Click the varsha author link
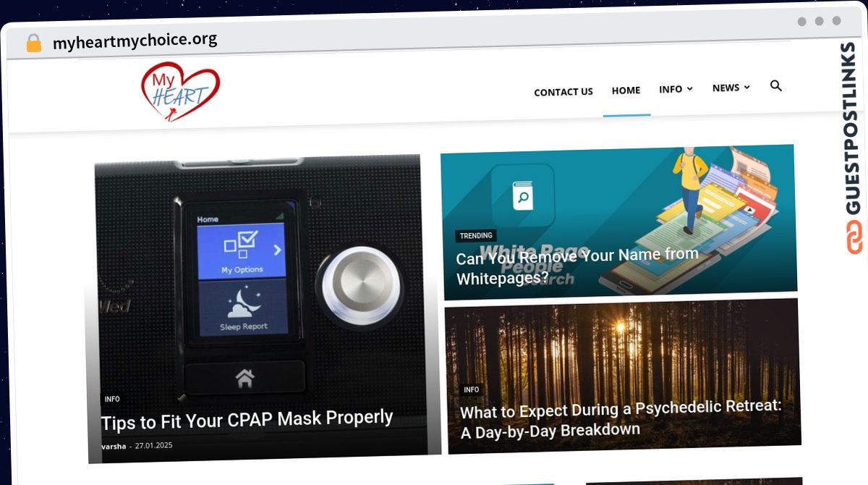The image size is (868, 485). [114, 446]
